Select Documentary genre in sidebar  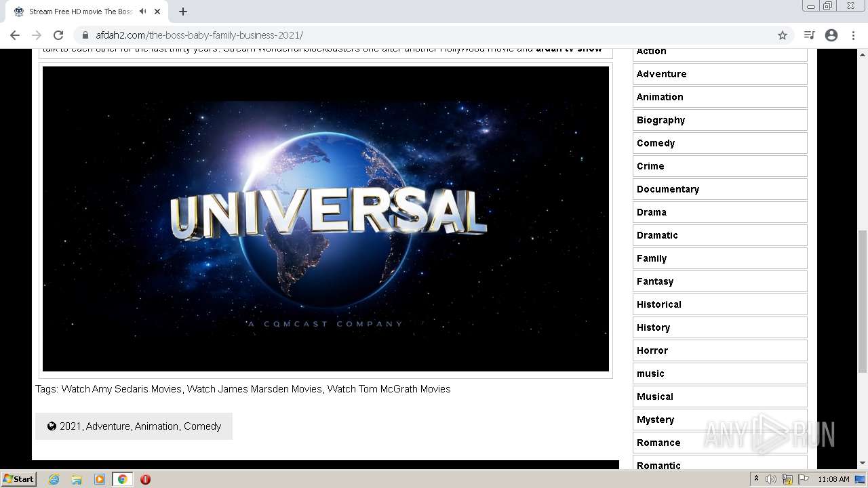719,189
